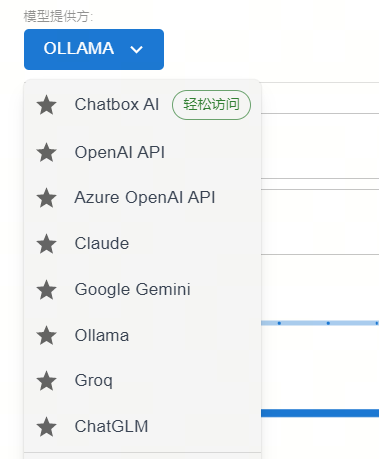Click the star icon beside Chatbox AI
Screen dimensions: 379x459
46,105
